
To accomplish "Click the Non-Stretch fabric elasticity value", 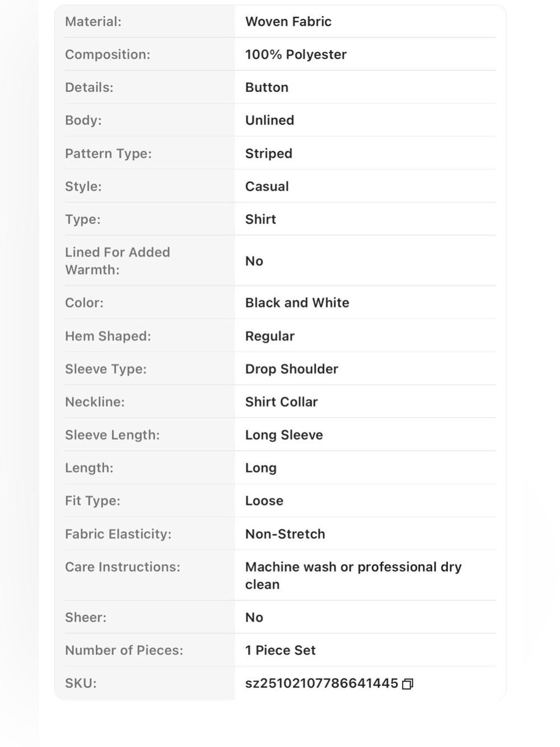I will tap(285, 534).
